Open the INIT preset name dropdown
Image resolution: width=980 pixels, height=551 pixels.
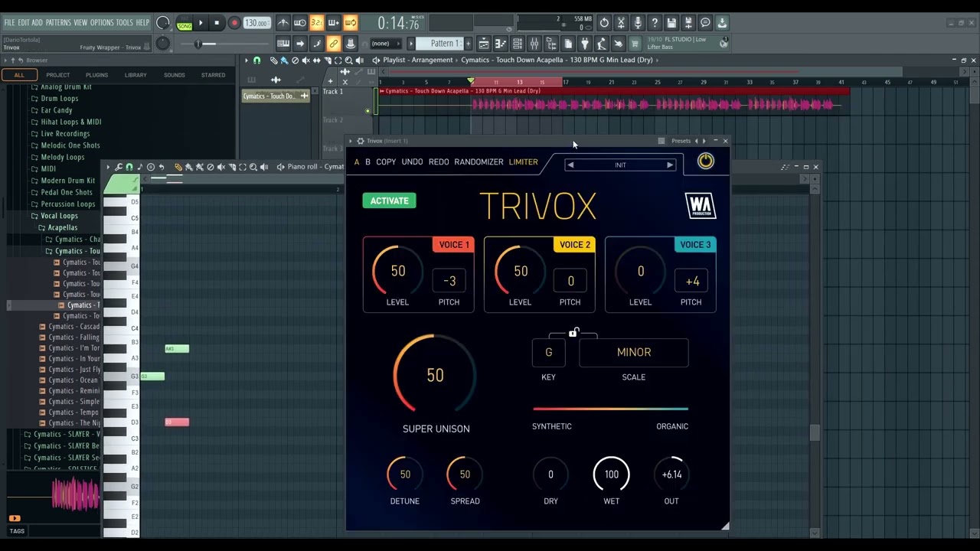pyautogui.click(x=620, y=165)
